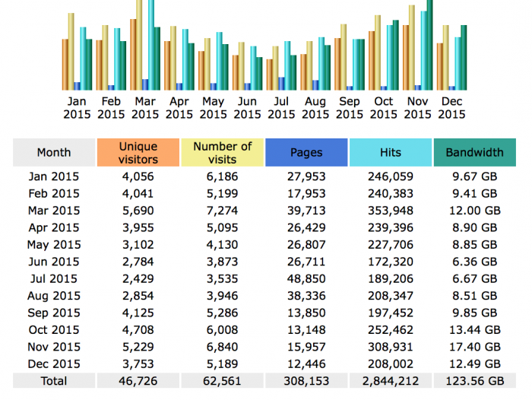This screenshot has height=400, width=532.
Task: Select the Mar 2015 row label
Action: point(54,211)
